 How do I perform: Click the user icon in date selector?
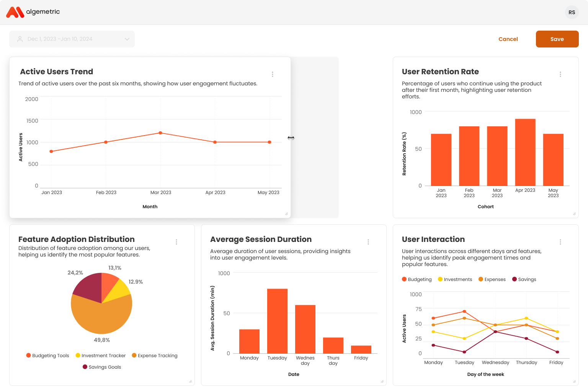tap(20, 39)
